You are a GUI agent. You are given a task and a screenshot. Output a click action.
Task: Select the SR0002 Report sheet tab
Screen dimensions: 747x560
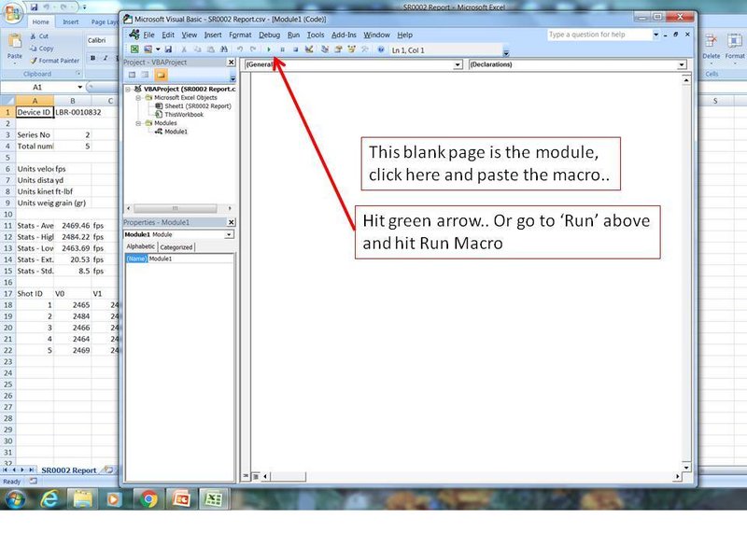68,470
